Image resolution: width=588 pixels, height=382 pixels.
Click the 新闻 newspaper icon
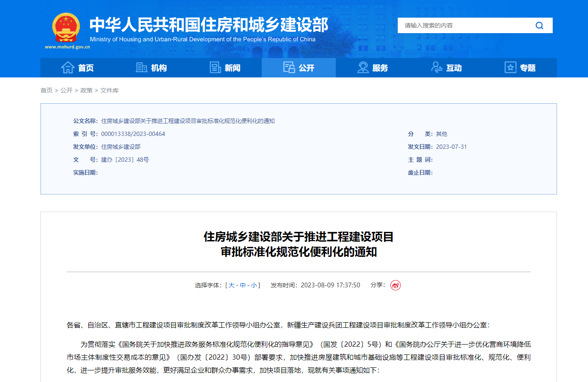[x=215, y=68]
